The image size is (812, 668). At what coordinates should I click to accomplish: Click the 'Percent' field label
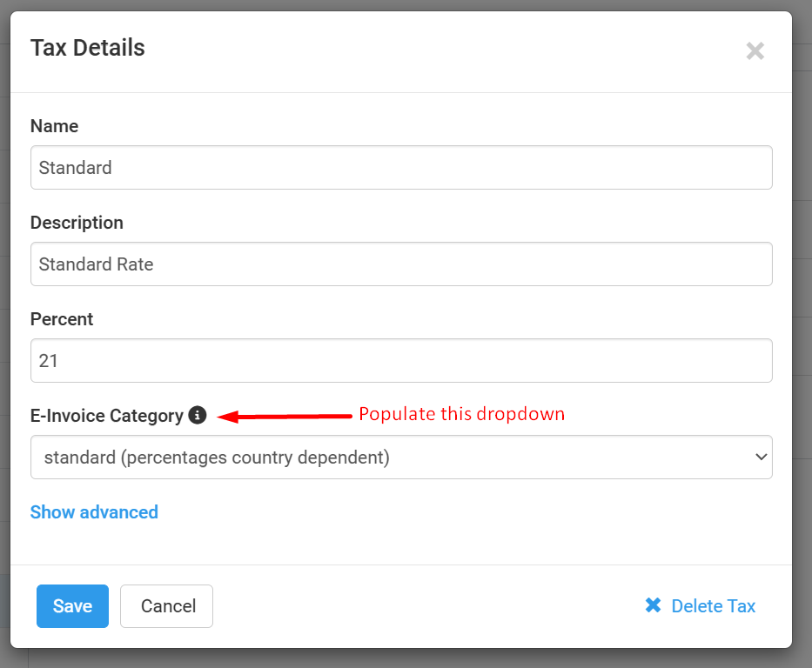pyautogui.click(x=62, y=319)
